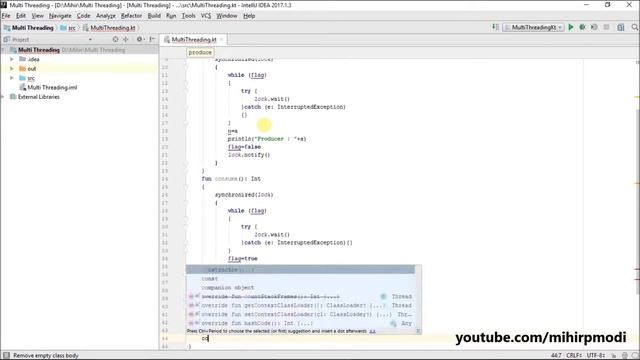Open the Code menu
The width and height of the screenshot is (640, 360).
pos(83,16)
